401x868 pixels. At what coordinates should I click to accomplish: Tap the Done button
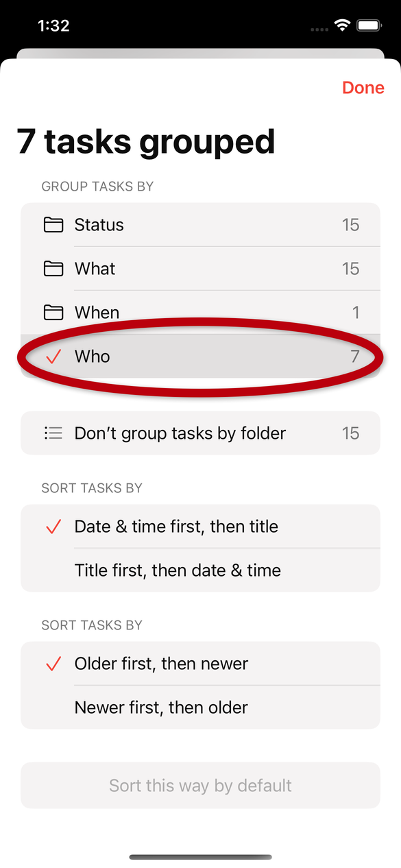363,88
